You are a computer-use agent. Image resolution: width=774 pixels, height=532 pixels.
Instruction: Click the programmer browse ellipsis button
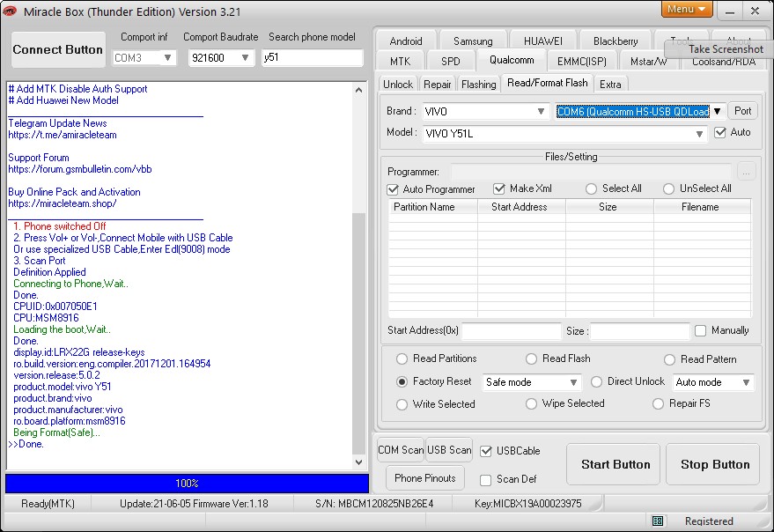(746, 172)
